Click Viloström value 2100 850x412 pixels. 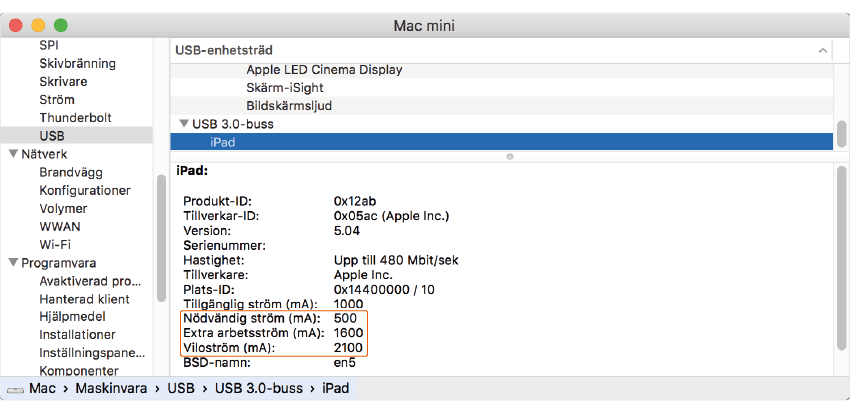click(349, 347)
